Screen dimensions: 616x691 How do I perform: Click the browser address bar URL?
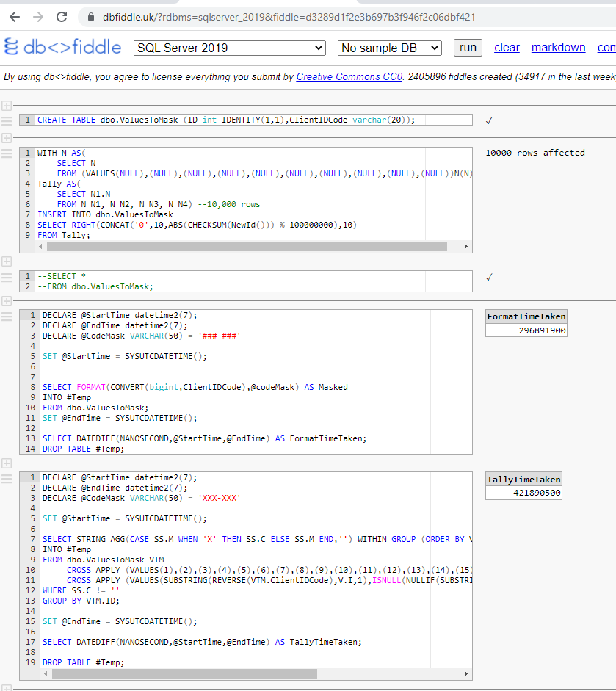[289, 17]
